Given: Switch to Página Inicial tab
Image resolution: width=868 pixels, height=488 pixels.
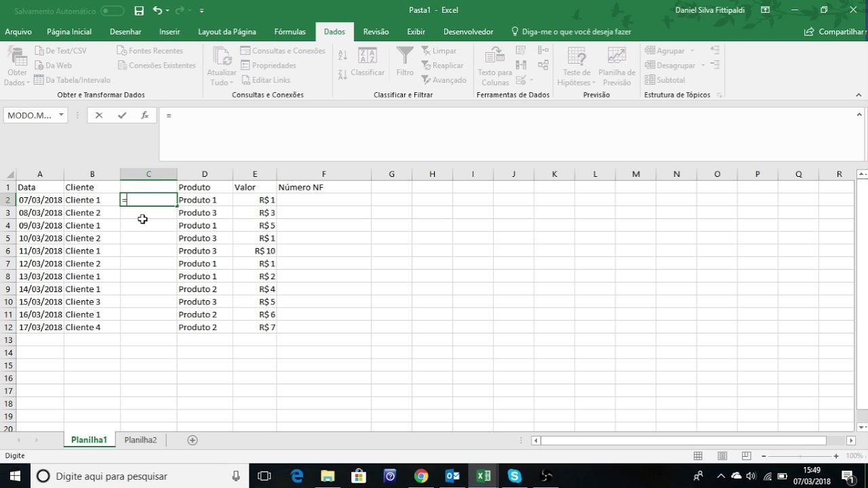Looking at the screenshot, I should pyautogui.click(x=69, y=32).
